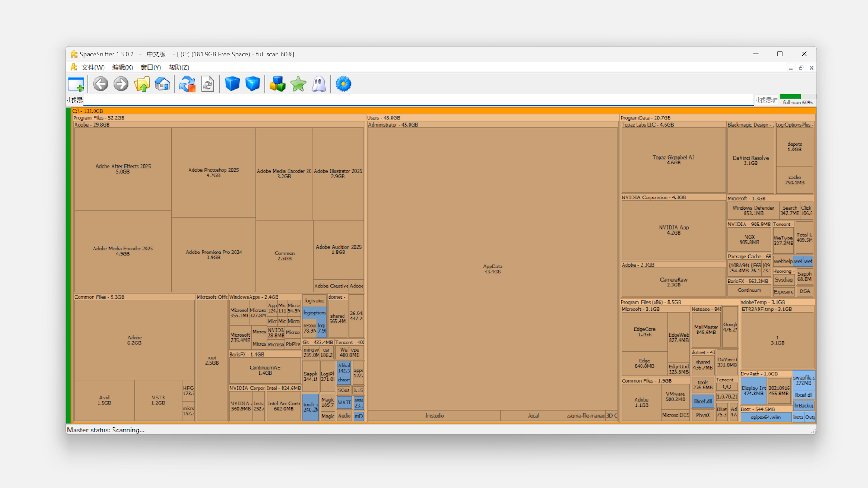
Task: Click the Home house icon
Action: 162,84
